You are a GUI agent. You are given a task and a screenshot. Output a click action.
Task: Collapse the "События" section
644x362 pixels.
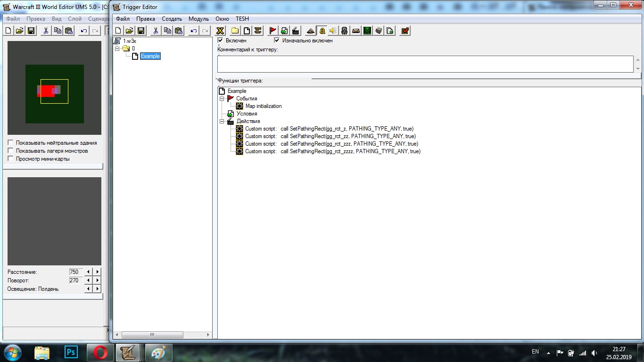point(222,99)
